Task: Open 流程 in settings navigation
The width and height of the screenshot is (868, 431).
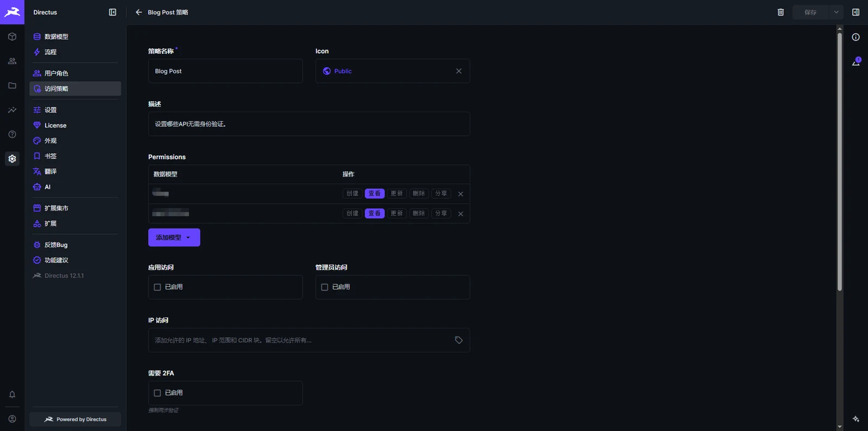Action: 75,52
